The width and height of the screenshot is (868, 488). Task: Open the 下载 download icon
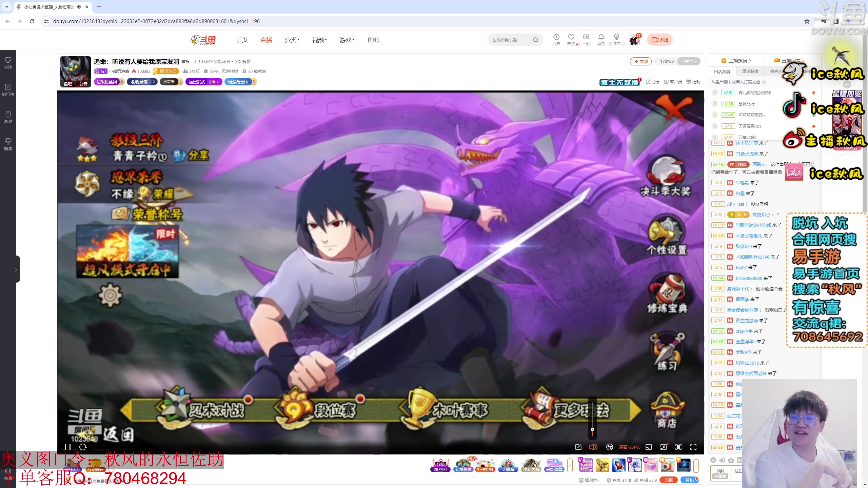(586, 39)
